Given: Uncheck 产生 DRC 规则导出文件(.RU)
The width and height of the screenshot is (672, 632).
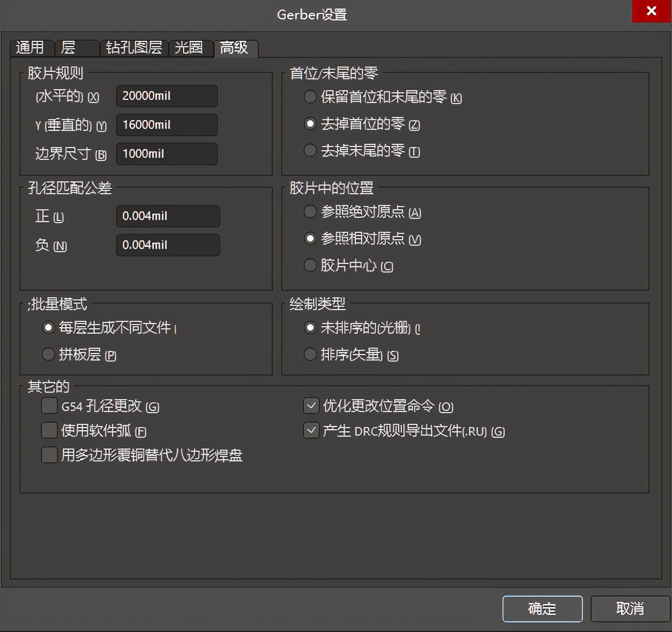Looking at the screenshot, I should 311,430.
